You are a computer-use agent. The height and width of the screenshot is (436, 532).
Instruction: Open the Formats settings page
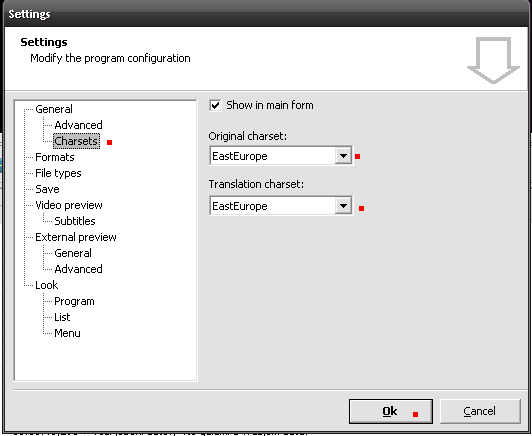point(55,157)
